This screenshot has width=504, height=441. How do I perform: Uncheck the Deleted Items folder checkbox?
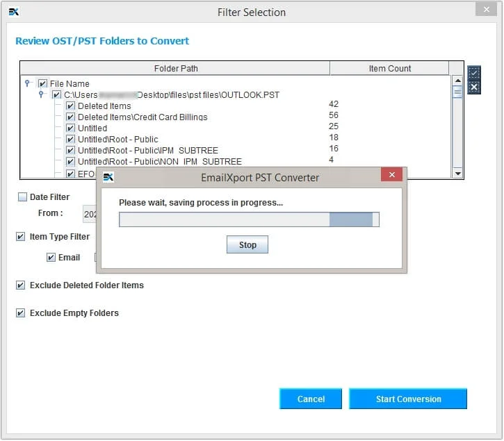(70, 106)
